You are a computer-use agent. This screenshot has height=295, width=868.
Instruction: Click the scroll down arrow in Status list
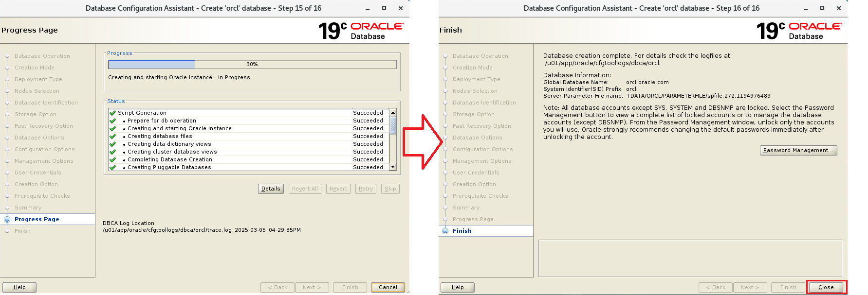click(393, 167)
